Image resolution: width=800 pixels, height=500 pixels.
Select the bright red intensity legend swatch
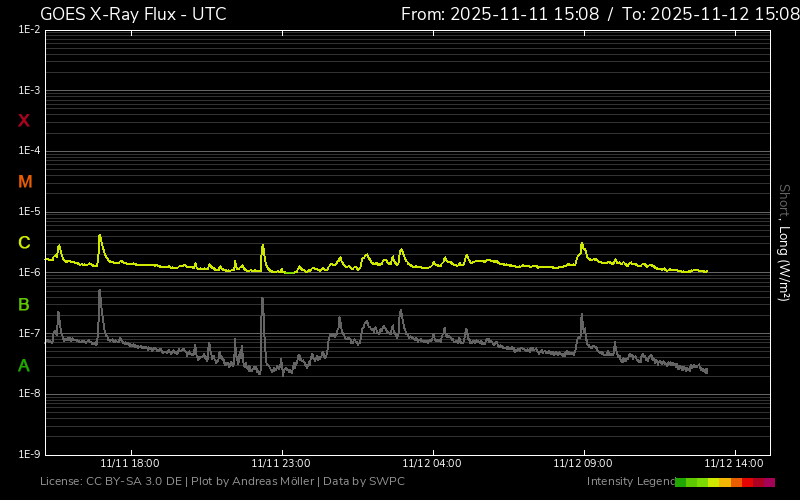click(747, 482)
